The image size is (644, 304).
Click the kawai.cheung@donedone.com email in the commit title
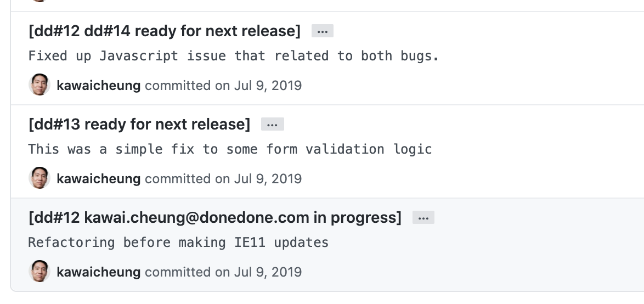196,218
